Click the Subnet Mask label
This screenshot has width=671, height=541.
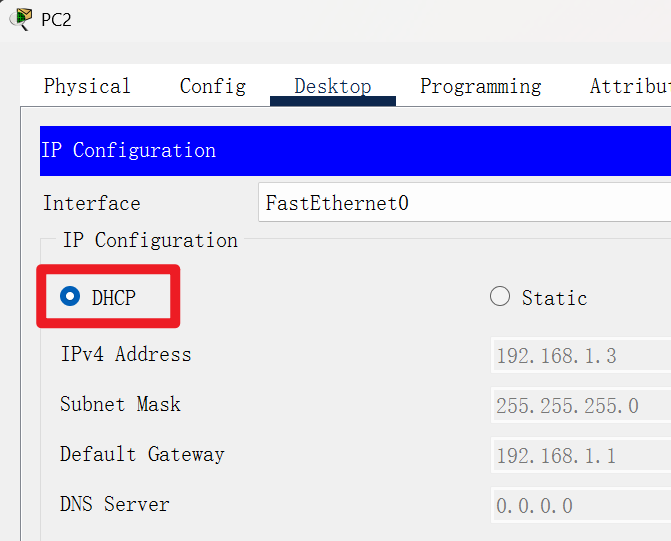coord(120,404)
